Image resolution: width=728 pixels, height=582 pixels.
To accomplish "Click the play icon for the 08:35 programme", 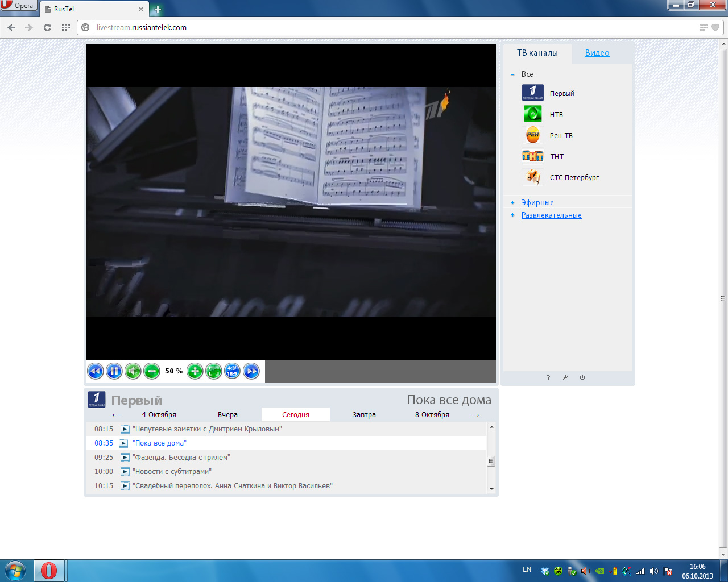I will click(x=123, y=443).
